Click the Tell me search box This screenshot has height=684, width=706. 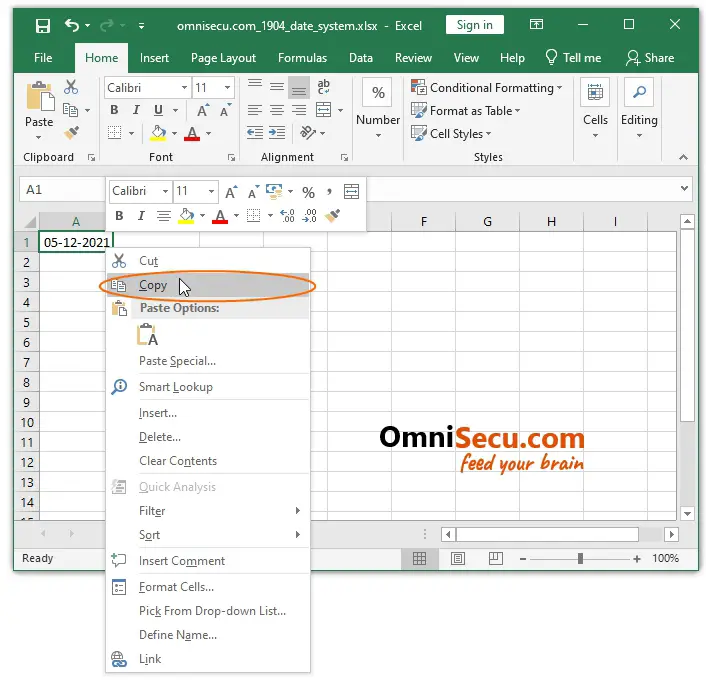[573, 58]
